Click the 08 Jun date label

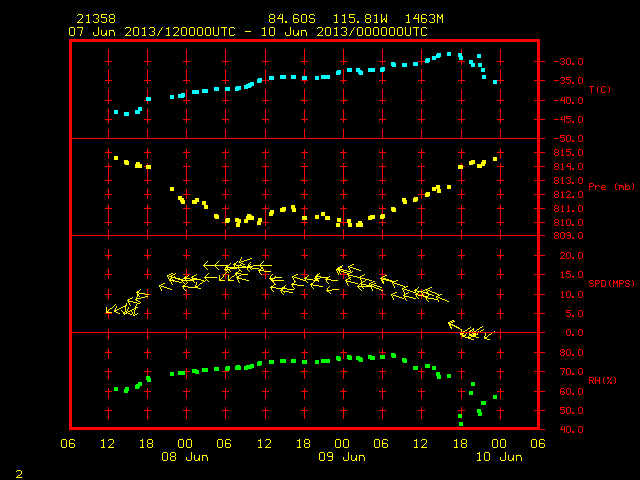(x=185, y=457)
